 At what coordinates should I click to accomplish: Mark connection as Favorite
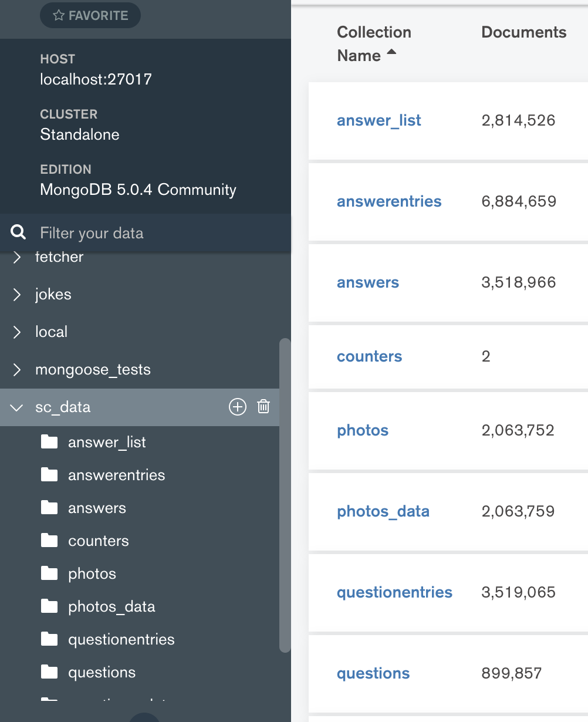coord(90,16)
